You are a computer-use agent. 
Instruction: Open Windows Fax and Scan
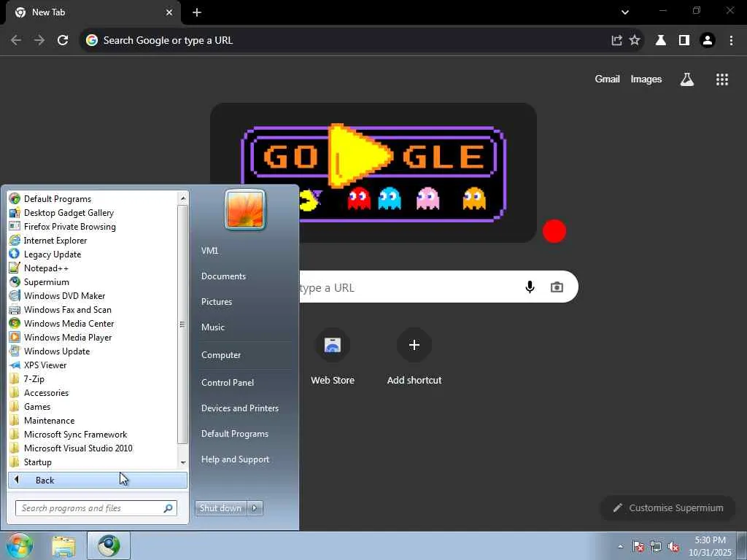point(93,309)
